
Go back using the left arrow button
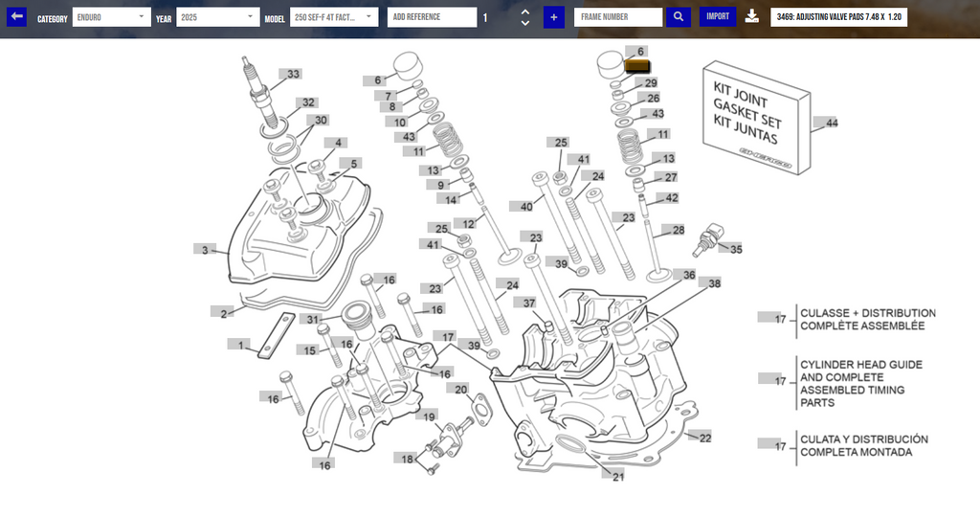point(17,16)
